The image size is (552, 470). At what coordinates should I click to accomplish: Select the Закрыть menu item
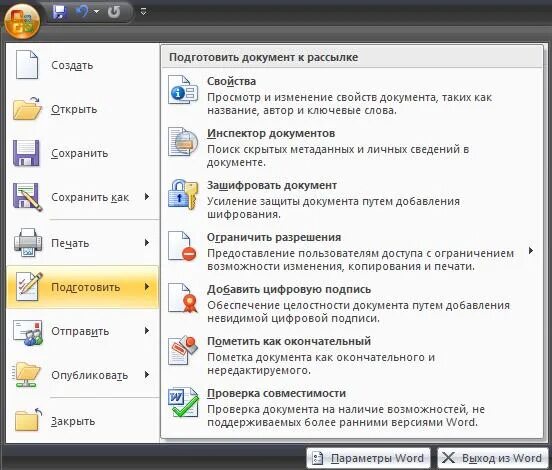pos(83,421)
